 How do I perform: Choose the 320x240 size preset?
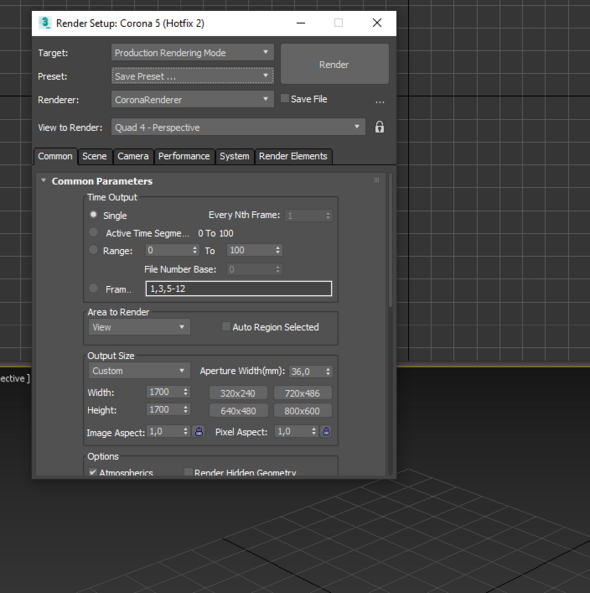click(x=238, y=393)
